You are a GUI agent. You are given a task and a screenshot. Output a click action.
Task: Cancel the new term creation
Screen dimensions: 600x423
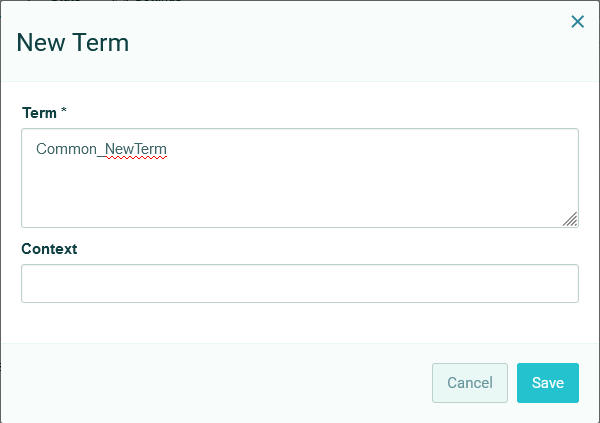tap(469, 383)
